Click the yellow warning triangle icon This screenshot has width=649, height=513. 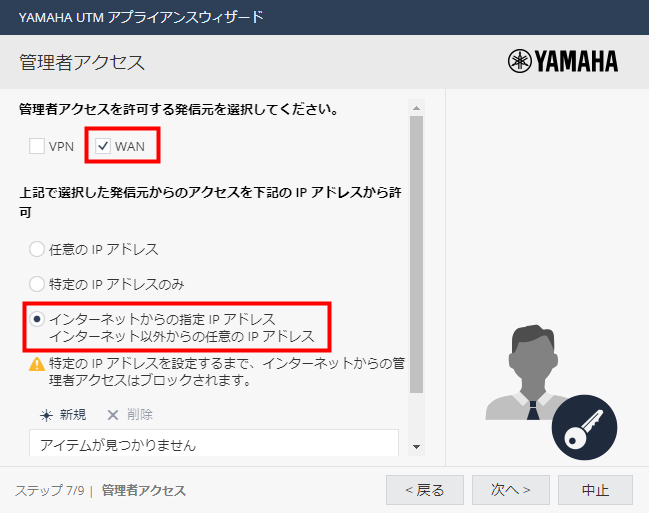37,365
